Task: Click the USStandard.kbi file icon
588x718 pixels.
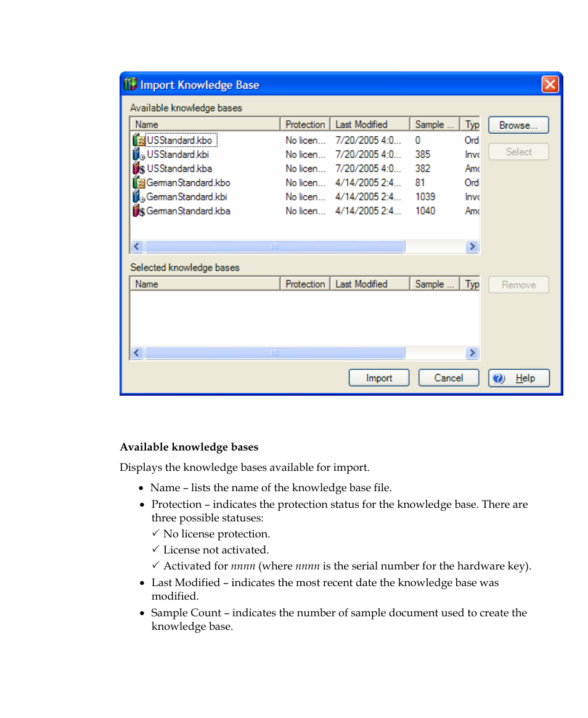Action: click(139, 154)
